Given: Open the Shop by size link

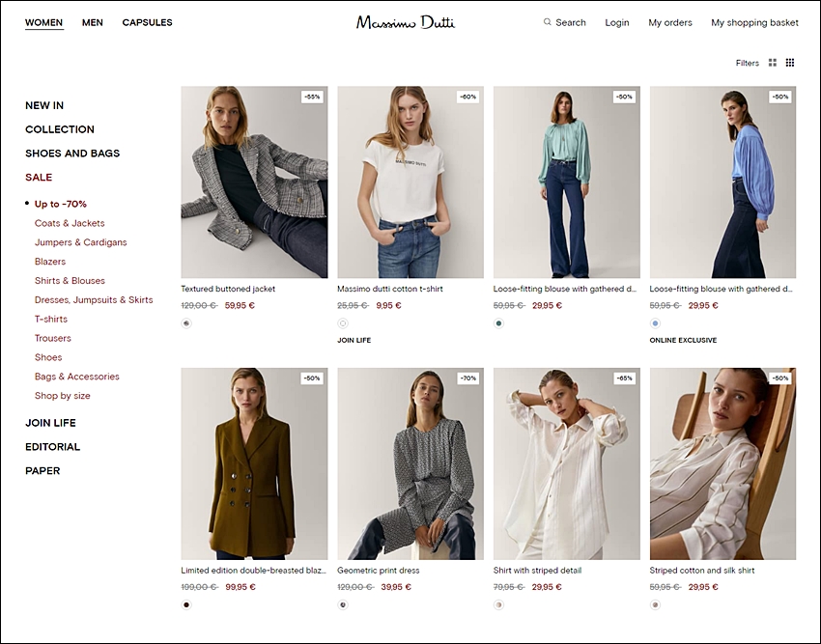Looking at the screenshot, I should (x=63, y=396).
